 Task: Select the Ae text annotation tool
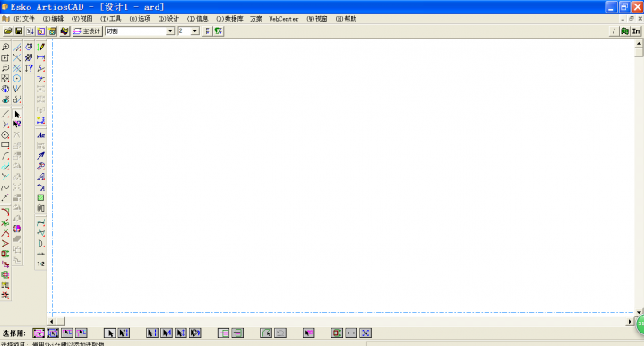40,135
